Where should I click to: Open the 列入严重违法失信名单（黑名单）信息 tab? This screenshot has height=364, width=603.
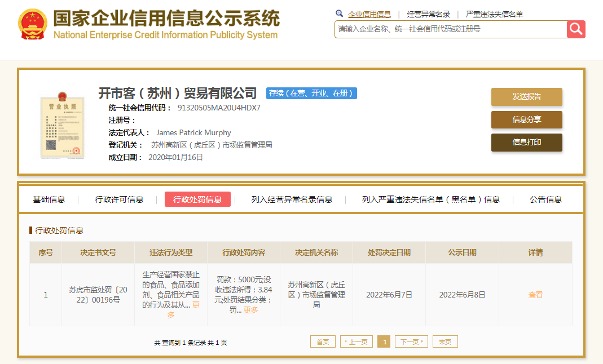point(431,199)
